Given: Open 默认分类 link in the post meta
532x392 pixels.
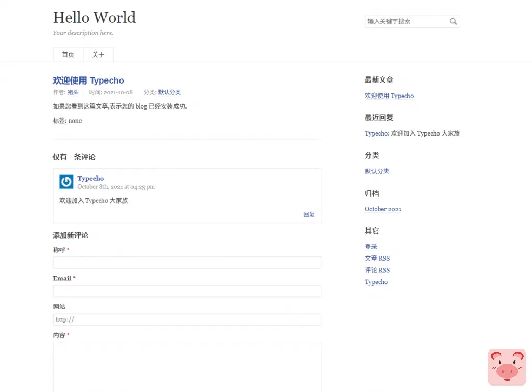Looking at the screenshot, I should point(169,92).
